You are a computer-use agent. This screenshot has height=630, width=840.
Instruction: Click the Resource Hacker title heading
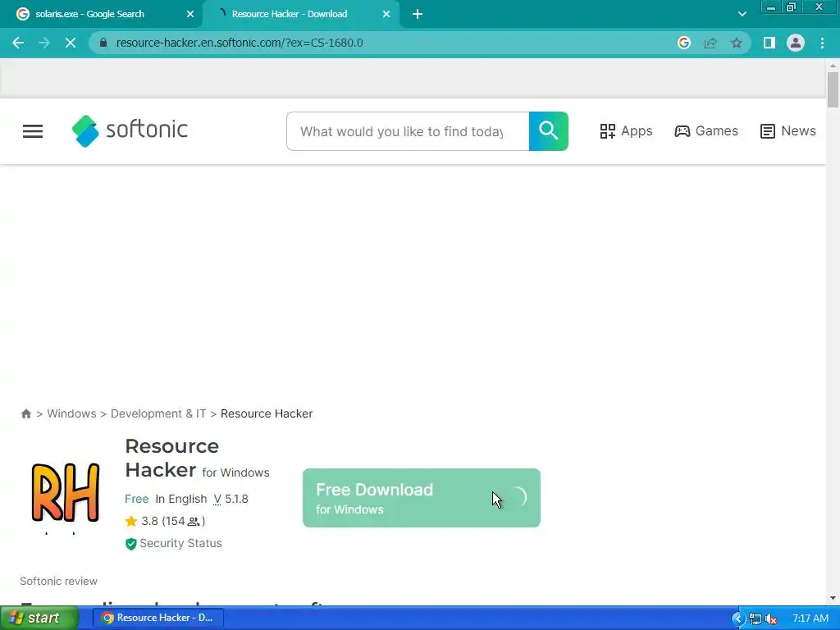point(172,458)
